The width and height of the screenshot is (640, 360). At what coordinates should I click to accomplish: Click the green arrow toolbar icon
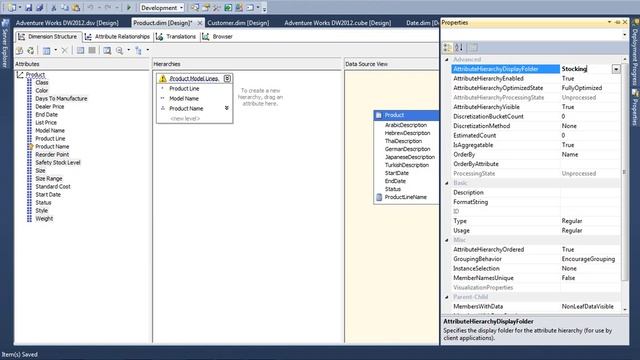click(228, 7)
